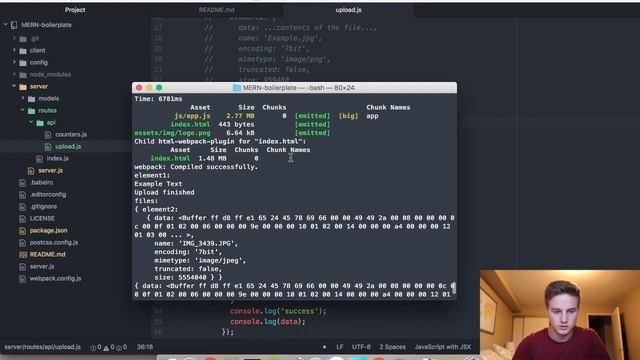
Task: Open the README.md editor tab
Action: point(216,10)
